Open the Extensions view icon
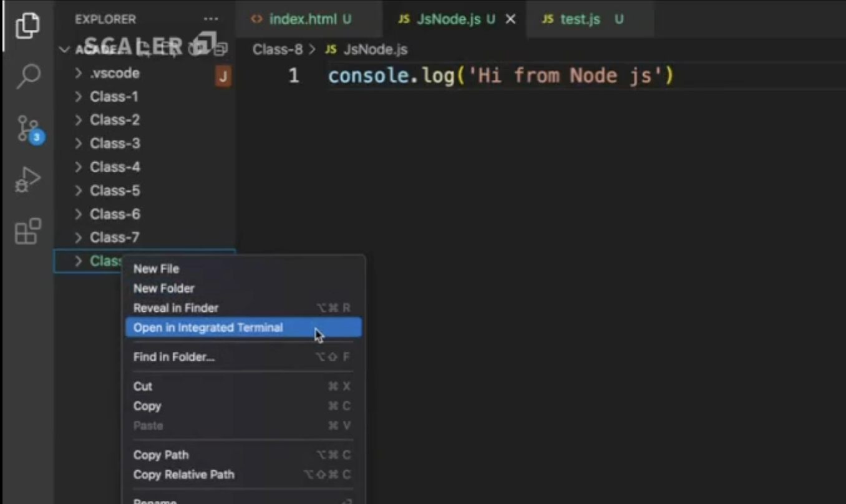Viewport: 846px width, 504px height. 27,232
